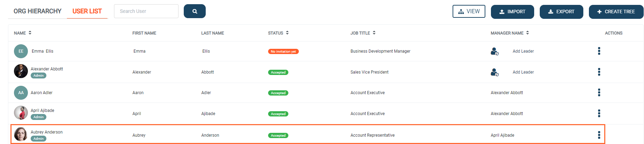Switch to the Org Hierarchy tab
Screen dimensions: 644x144
(x=37, y=11)
